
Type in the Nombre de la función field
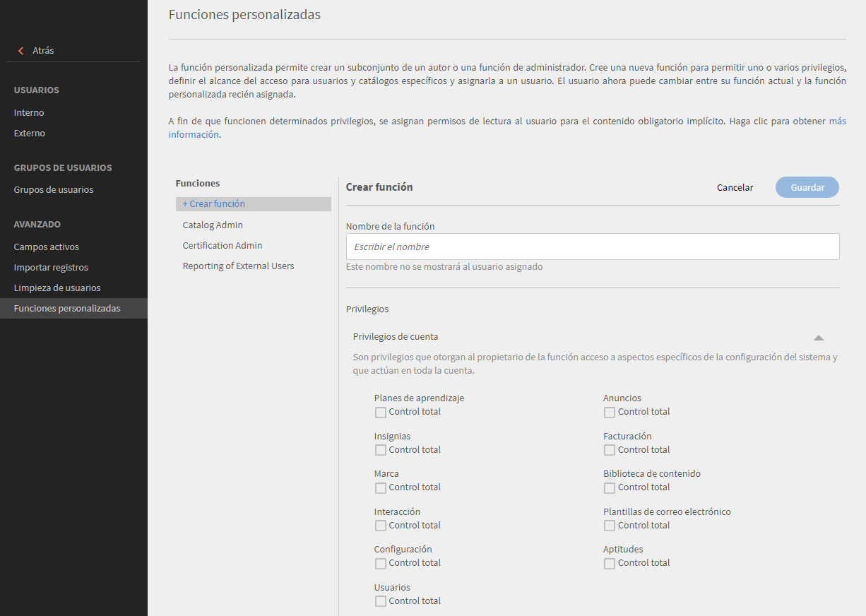point(592,247)
